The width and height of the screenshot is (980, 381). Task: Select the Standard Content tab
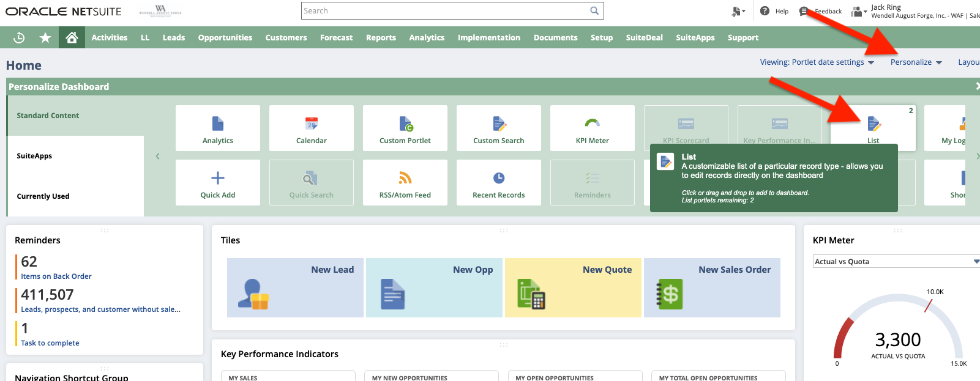point(75,116)
